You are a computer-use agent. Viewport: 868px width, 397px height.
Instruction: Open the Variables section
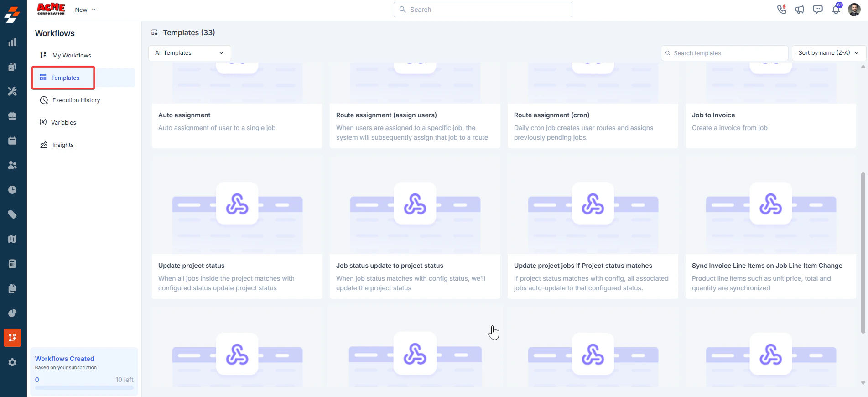(63, 123)
